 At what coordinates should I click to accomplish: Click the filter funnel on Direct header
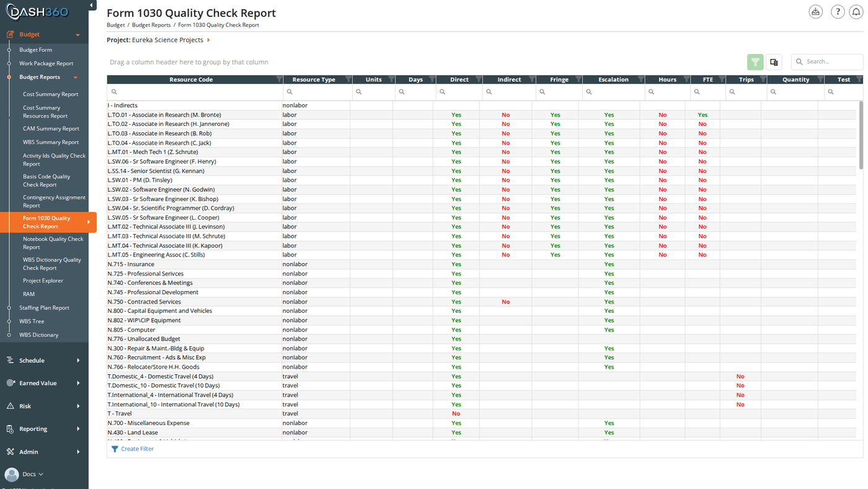[478, 79]
